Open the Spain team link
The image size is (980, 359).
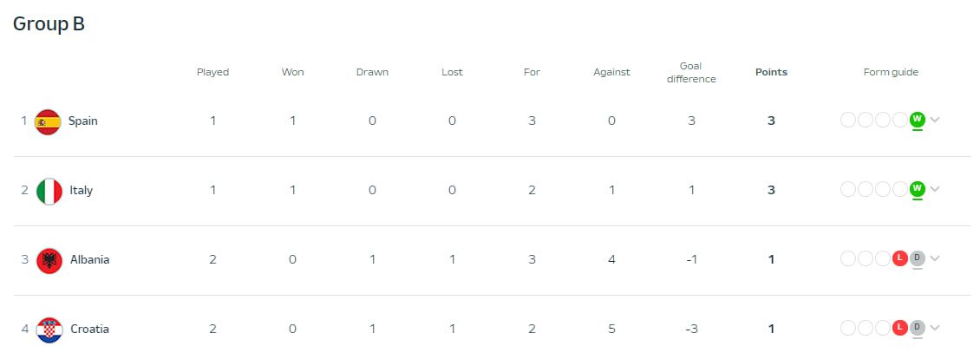(83, 121)
